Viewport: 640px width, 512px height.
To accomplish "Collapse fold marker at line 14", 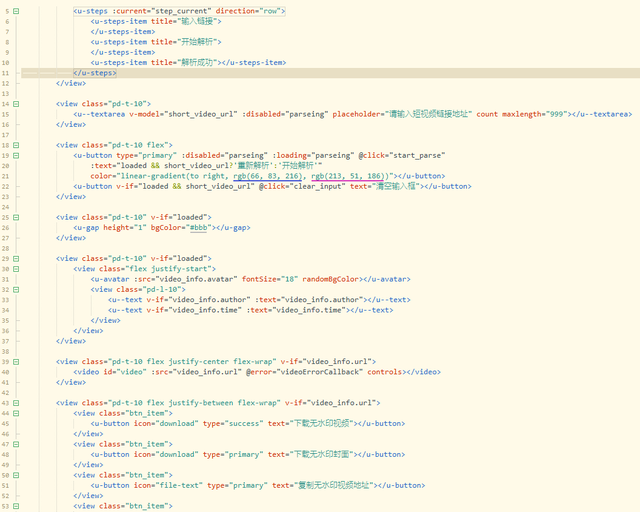I will [16, 103].
